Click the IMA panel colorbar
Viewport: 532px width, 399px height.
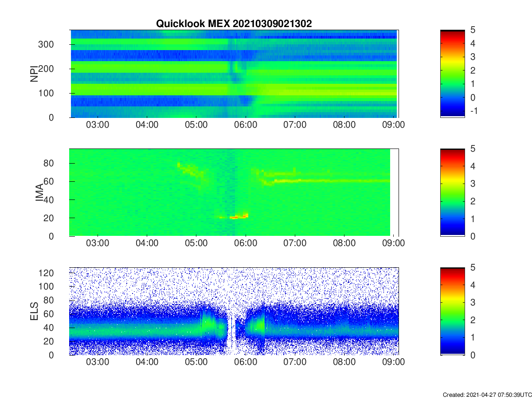(453, 192)
